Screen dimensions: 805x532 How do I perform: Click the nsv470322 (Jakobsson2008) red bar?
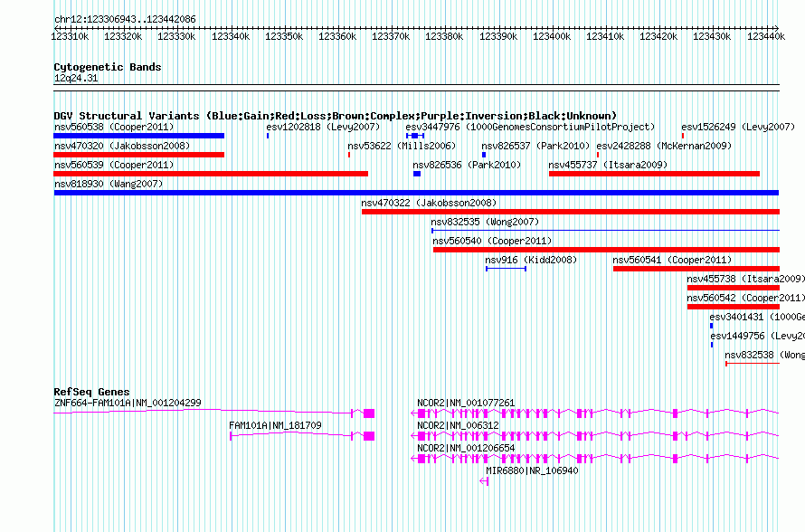click(571, 212)
